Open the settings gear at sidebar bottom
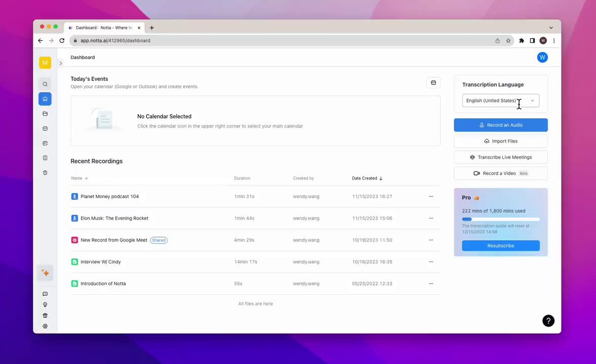The width and height of the screenshot is (596, 364). point(45,326)
